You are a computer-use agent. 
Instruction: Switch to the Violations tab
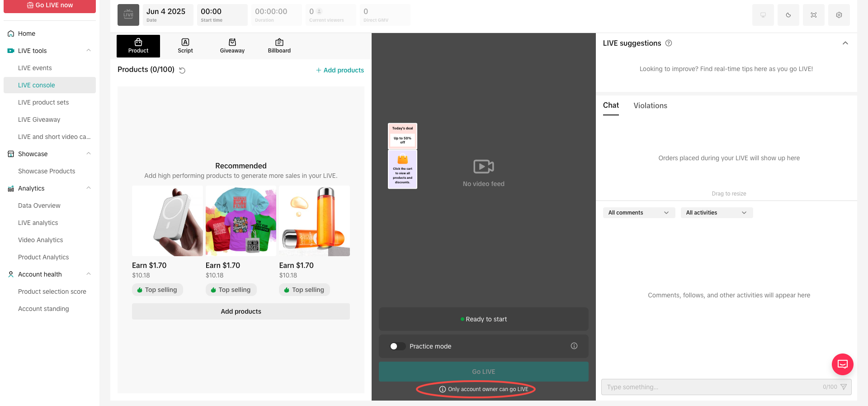(650, 105)
